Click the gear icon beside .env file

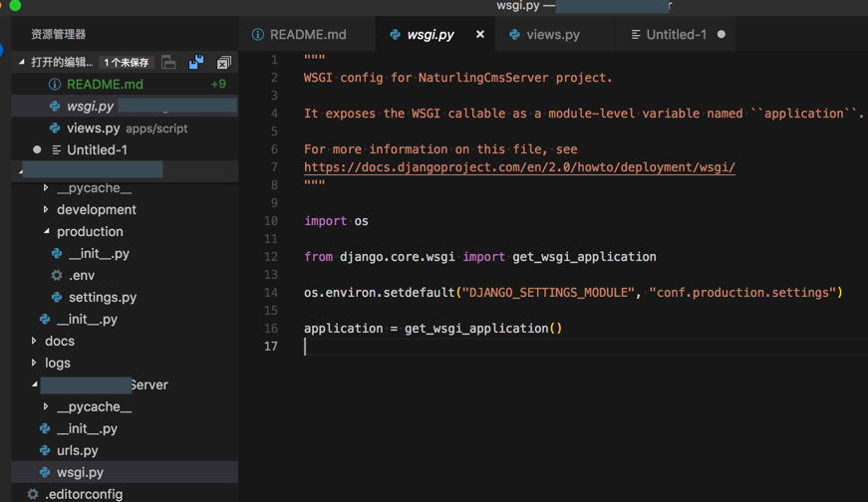click(x=57, y=276)
